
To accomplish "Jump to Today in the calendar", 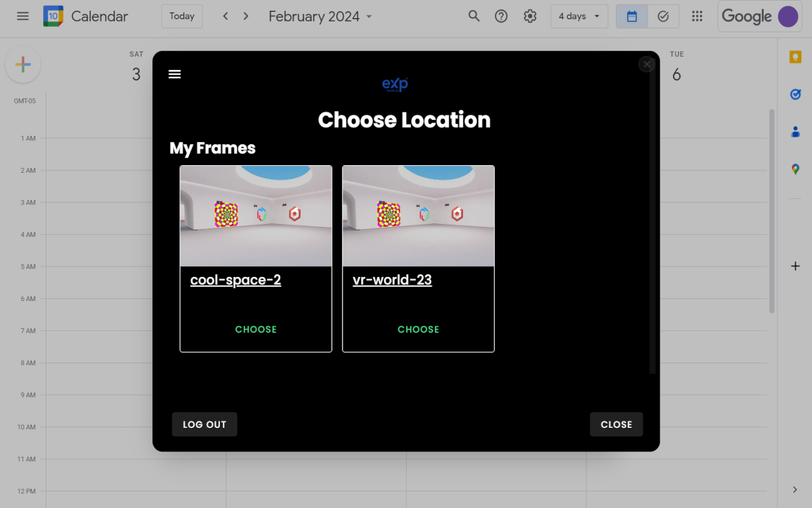I will pyautogui.click(x=182, y=17).
